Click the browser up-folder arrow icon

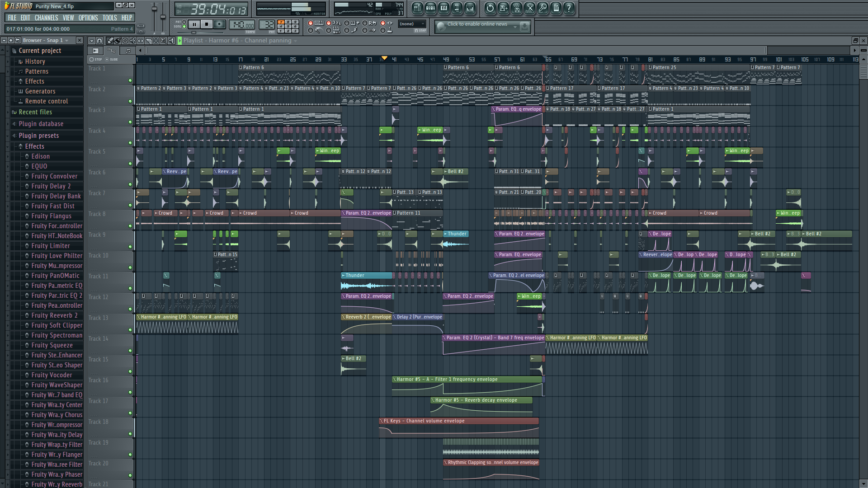pyautogui.click(x=11, y=40)
